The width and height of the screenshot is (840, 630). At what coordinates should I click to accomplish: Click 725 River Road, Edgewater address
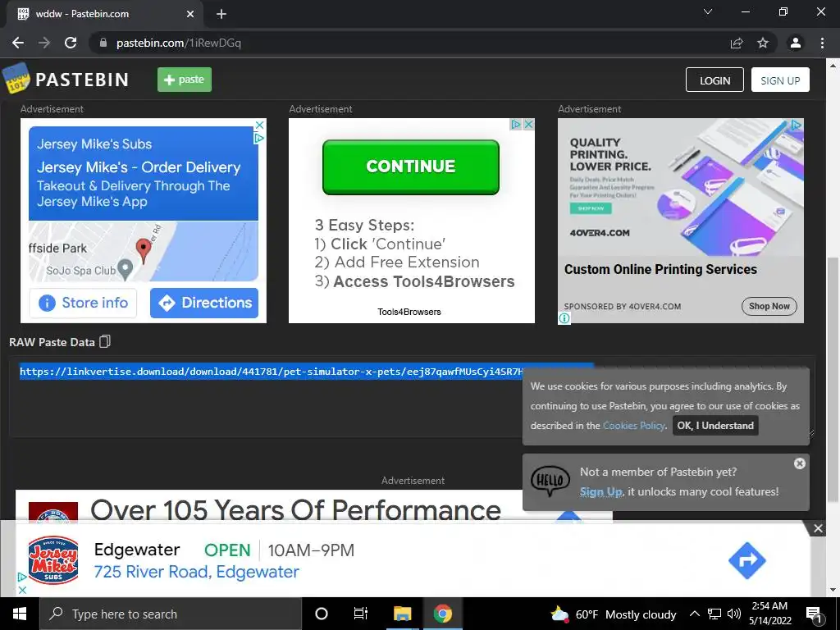click(196, 572)
